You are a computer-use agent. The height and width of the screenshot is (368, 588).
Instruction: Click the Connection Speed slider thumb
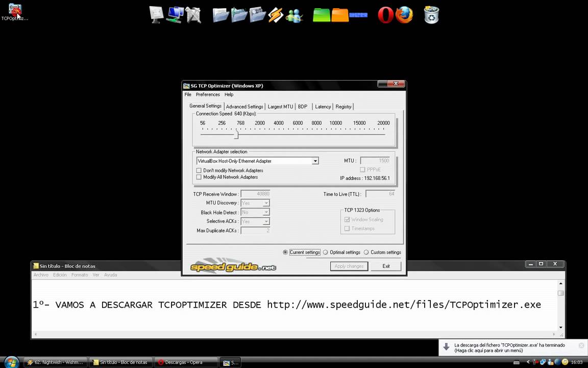[x=236, y=134]
